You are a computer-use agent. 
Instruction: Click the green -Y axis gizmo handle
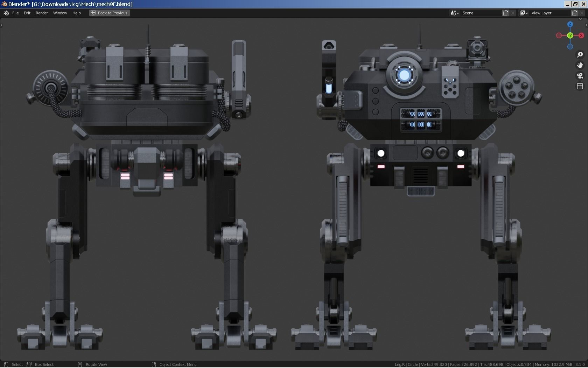570,35
